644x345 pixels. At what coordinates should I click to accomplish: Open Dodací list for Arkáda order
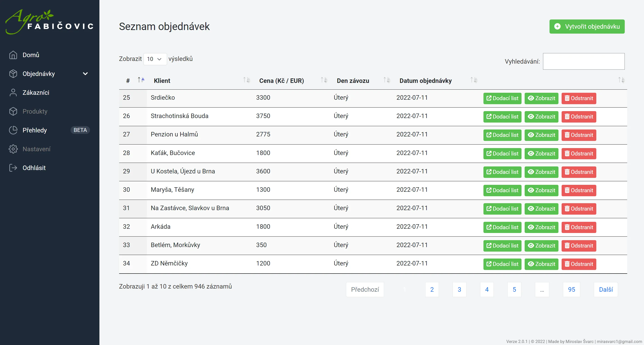click(502, 227)
